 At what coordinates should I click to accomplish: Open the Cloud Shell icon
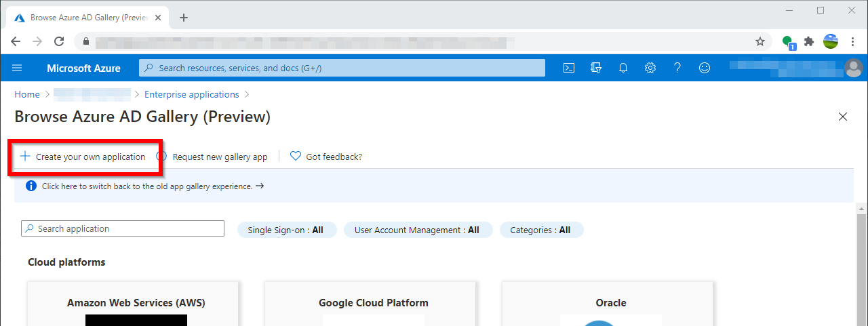pos(570,68)
